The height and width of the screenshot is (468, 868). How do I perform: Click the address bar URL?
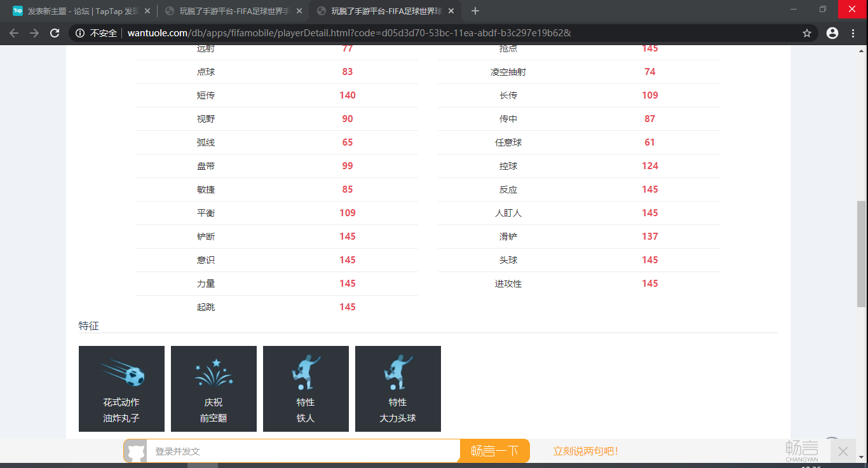(349, 33)
